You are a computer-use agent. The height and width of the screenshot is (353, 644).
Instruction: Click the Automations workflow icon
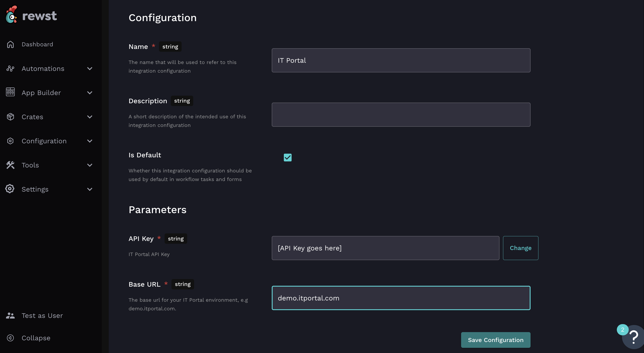click(10, 69)
